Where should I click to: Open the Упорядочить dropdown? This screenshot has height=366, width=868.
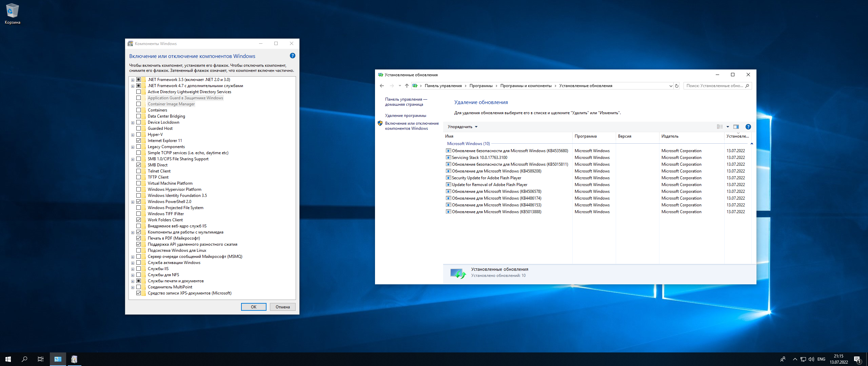(x=462, y=127)
